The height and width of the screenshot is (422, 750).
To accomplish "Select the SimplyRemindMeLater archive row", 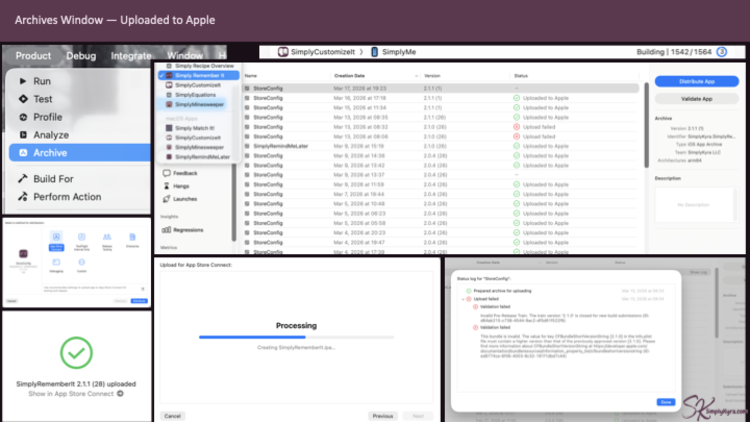I will (440, 146).
